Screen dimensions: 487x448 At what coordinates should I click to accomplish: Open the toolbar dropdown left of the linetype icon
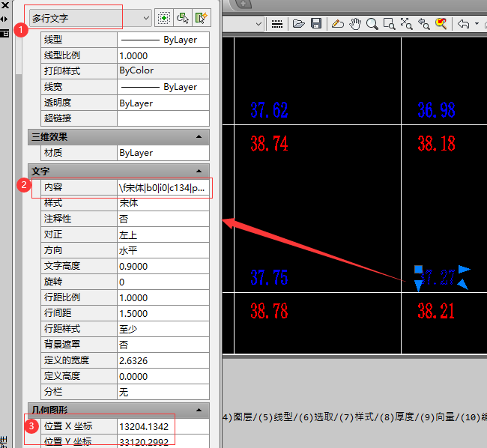(x=258, y=24)
